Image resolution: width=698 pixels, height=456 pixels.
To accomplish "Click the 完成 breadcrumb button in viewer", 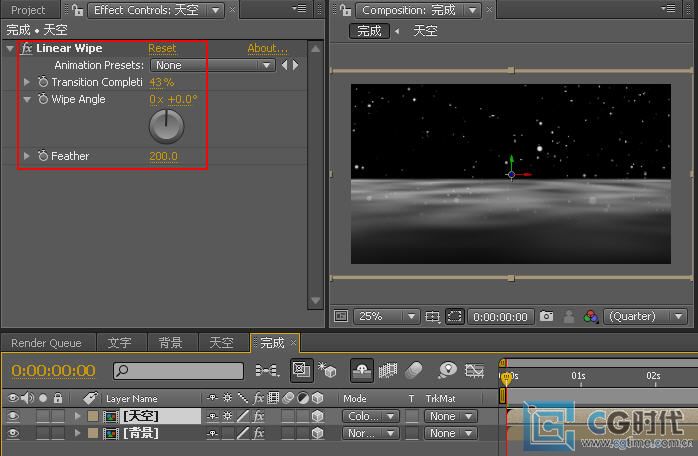I will 369,31.
